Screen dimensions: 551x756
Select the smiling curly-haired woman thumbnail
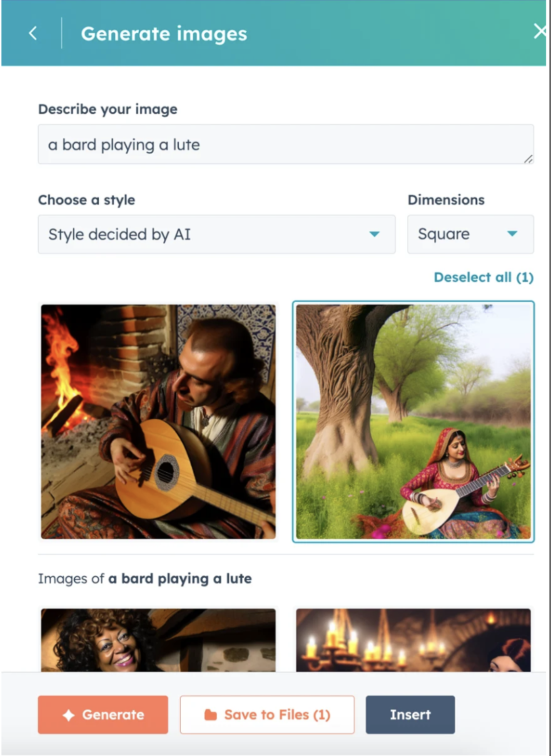coord(158,640)
